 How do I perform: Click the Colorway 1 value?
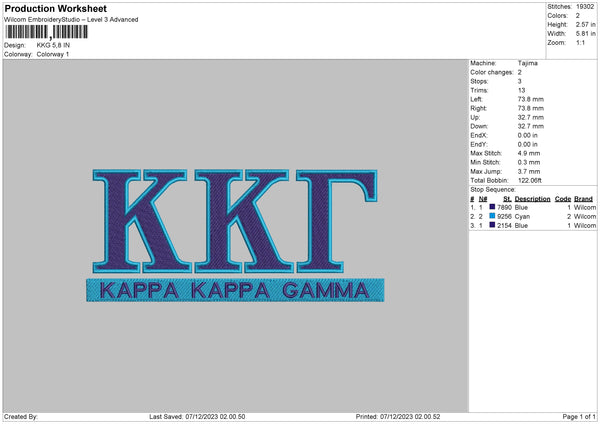click(53, 54)
